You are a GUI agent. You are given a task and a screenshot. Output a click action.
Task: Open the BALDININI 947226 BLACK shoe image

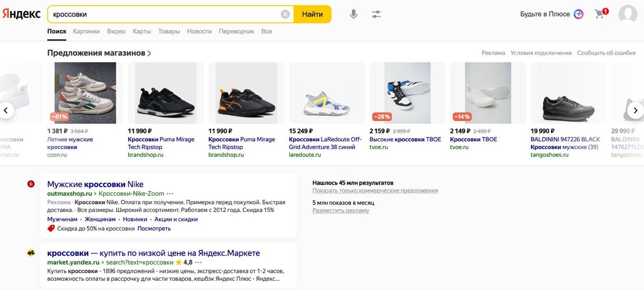tap(568, 93)
